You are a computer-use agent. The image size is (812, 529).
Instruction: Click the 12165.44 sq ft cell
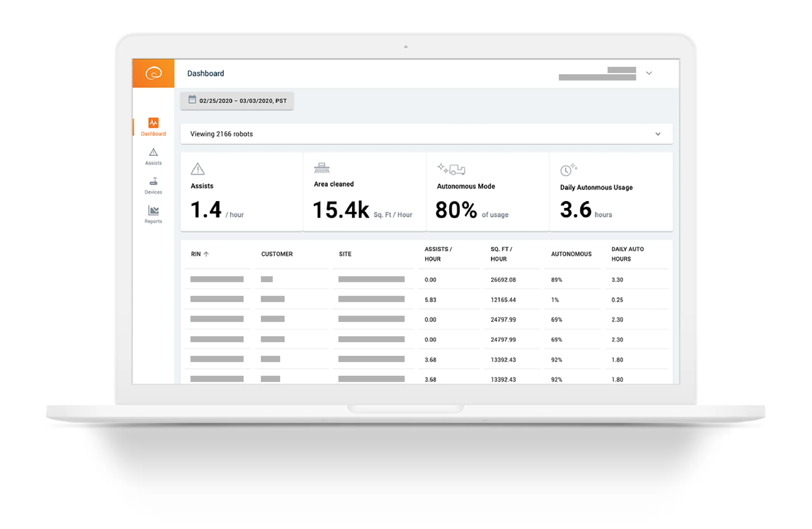[x=503, y=300]
